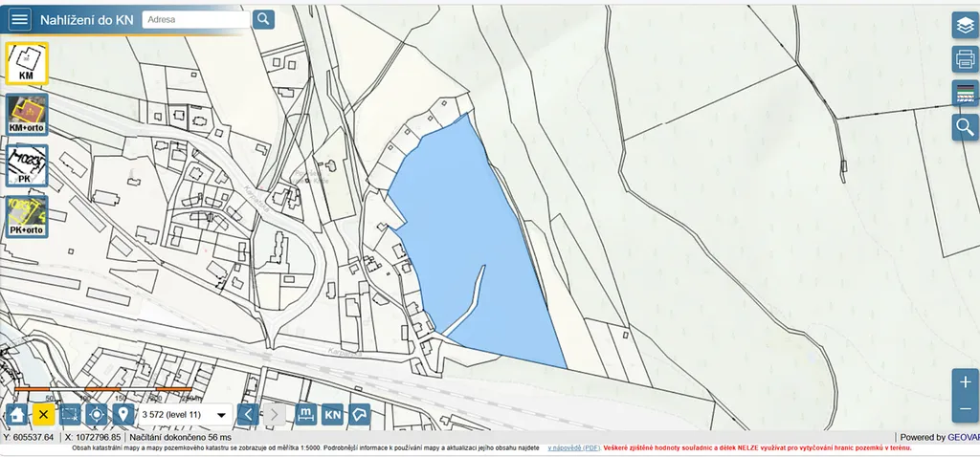Open the hamburger main menu
The width and height of the screenshot is (980, 457).
[19, 19]
